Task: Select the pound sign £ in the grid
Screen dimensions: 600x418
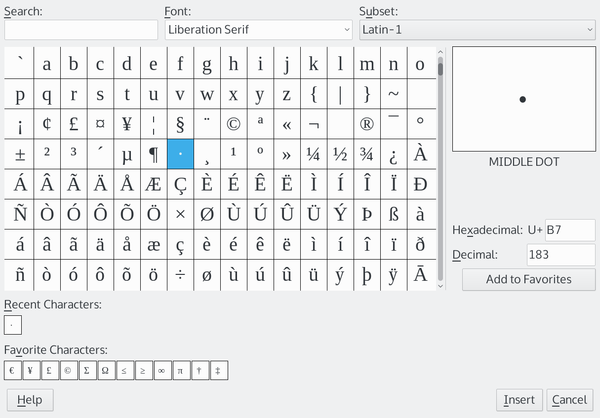Action: 73,124
